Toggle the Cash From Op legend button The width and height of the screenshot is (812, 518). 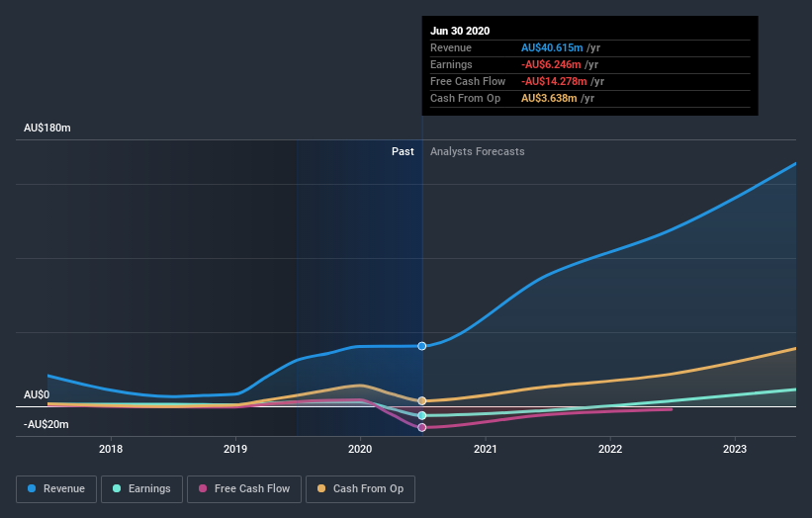(x=360, y=489)
